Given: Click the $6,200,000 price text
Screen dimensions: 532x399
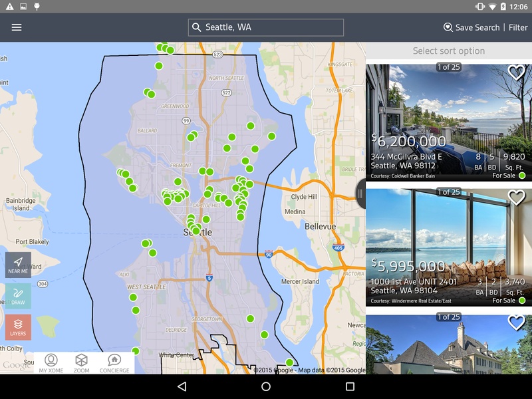Looking at the screenshot, I should point(408,140).
